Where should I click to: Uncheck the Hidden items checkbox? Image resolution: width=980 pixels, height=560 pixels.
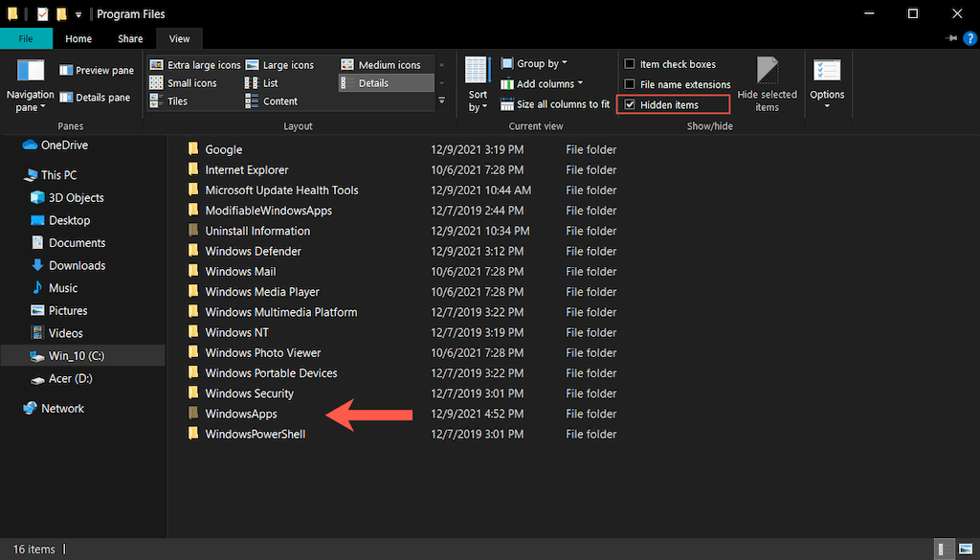630,105
